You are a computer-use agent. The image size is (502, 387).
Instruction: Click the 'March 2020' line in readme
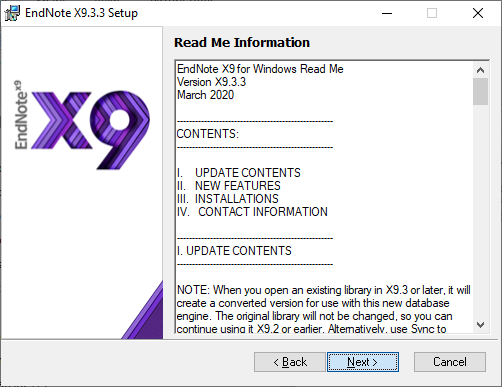[x=205, y=95]
